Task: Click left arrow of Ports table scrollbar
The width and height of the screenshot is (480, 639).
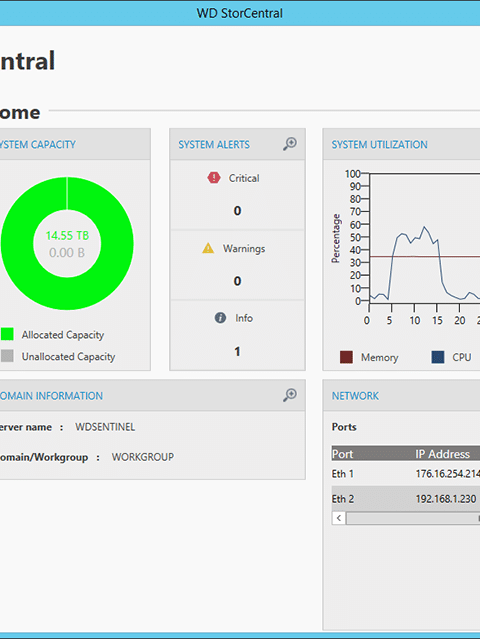Action: tap(339, 518)
